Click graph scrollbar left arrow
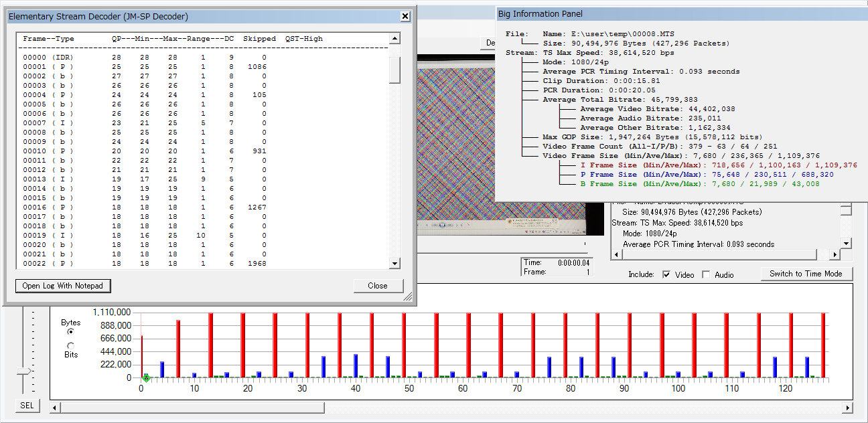The image size is (868, 423). [55, 408]
